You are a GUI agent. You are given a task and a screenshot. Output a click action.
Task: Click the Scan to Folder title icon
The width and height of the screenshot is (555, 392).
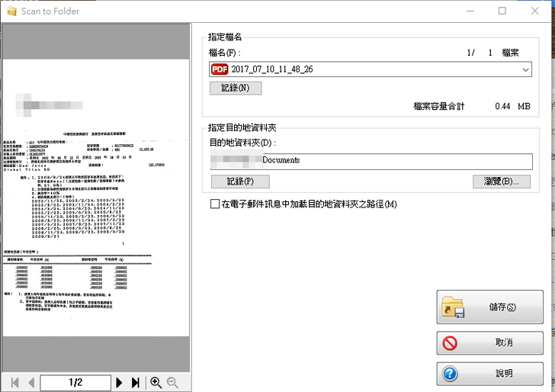point(11,11)
